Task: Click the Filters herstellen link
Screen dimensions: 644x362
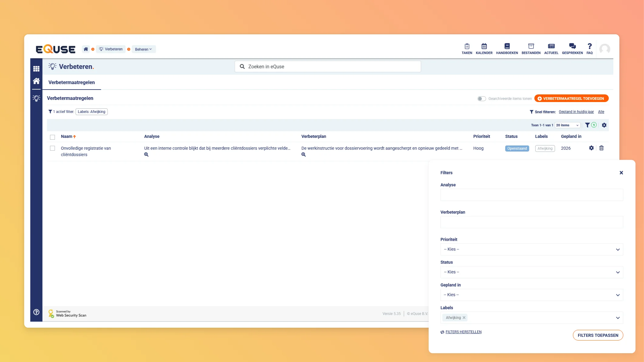Action: click(x=463, y=332)
